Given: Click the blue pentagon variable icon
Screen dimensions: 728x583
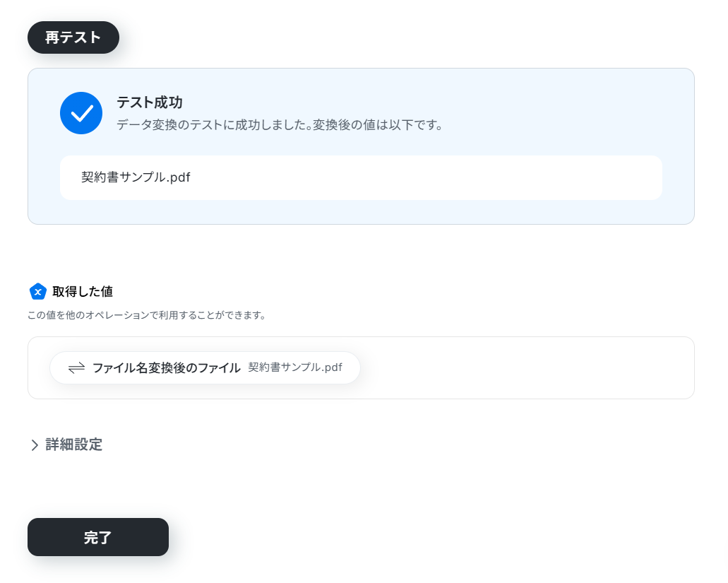Looking at the screenshot, I should (38, 292).
